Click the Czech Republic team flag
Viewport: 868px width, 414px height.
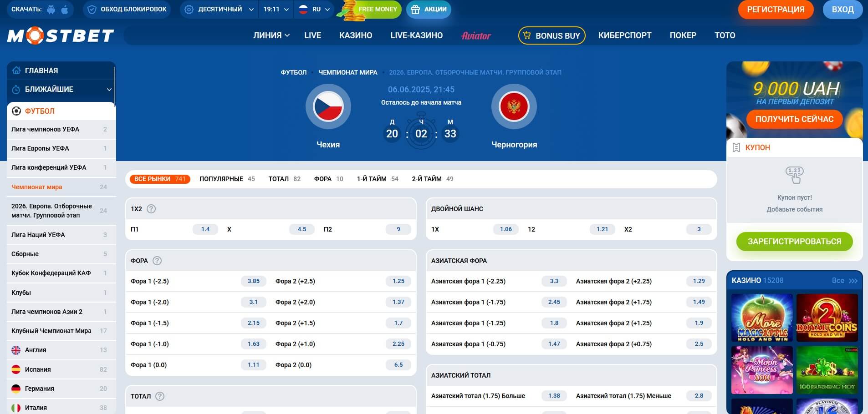[x=328, y=106]
